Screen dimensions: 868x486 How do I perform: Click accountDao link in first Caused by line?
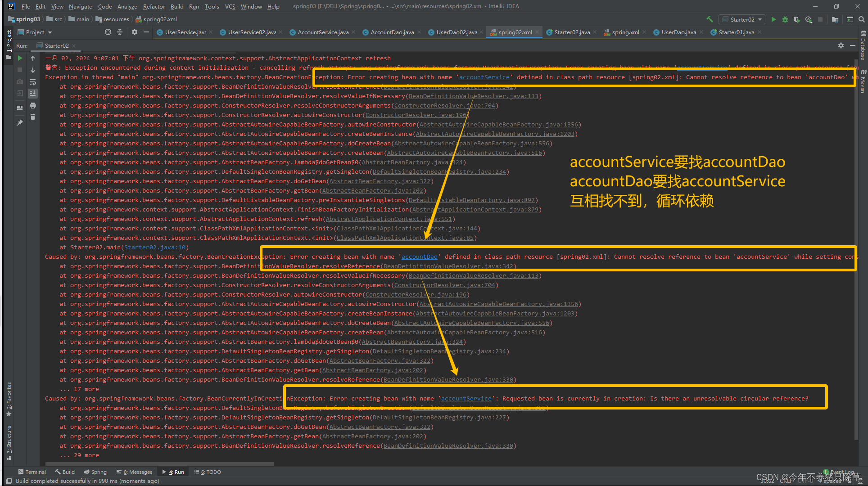419,256
